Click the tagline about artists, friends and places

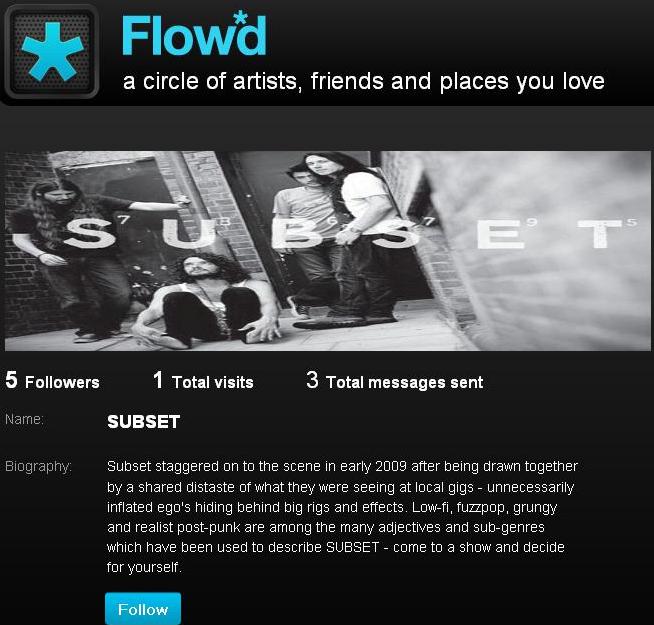[364, 81]
